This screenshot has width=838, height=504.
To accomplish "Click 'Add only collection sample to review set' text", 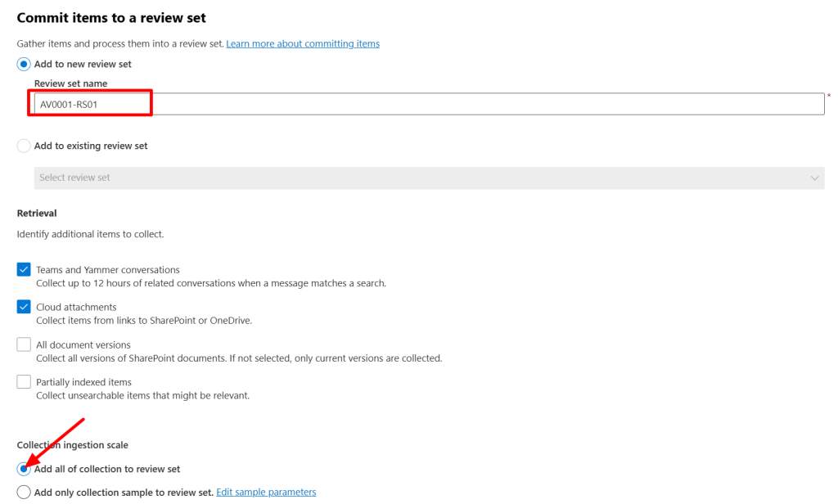I will (123, 492).
